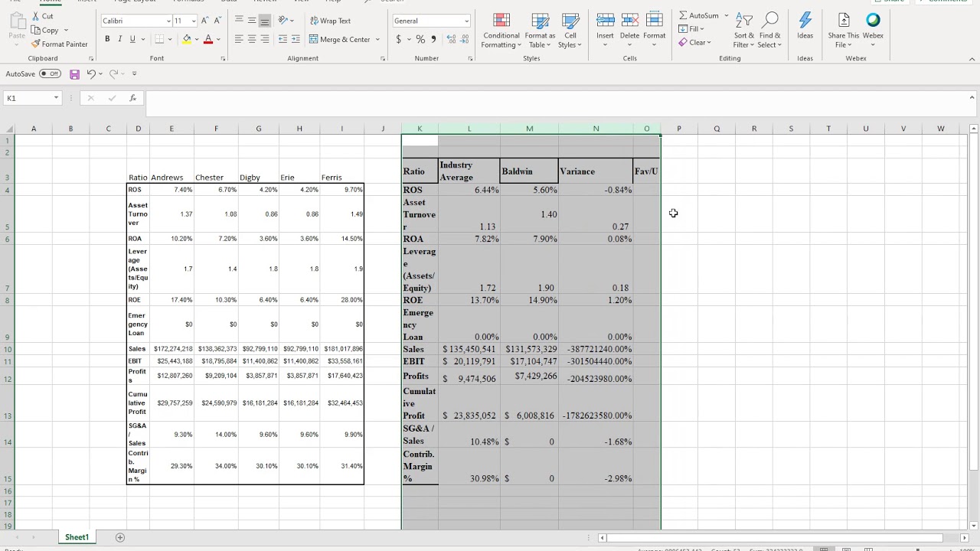This screenshot has width=980, height=551.
Task: Open the General number format dropdown
Action: 466,21
